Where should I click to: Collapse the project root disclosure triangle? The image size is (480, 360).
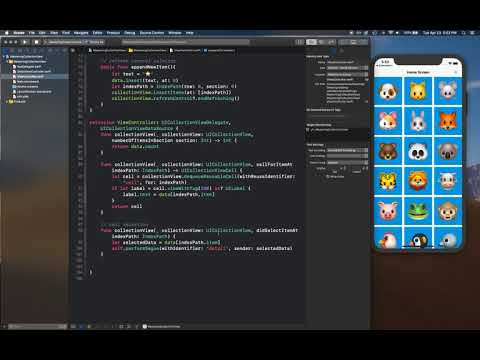pyautogui.click(x=4, y=57)
